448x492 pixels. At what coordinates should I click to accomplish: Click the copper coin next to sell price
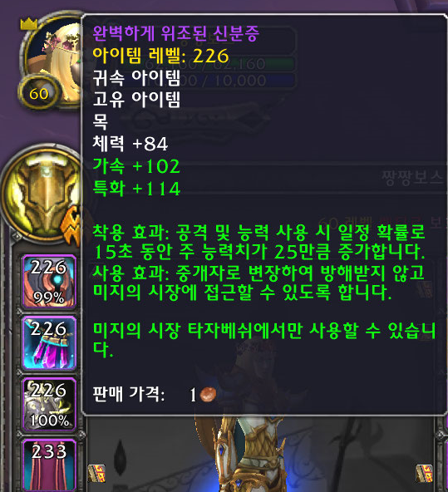pyautogui.click(x=208, y=395)
